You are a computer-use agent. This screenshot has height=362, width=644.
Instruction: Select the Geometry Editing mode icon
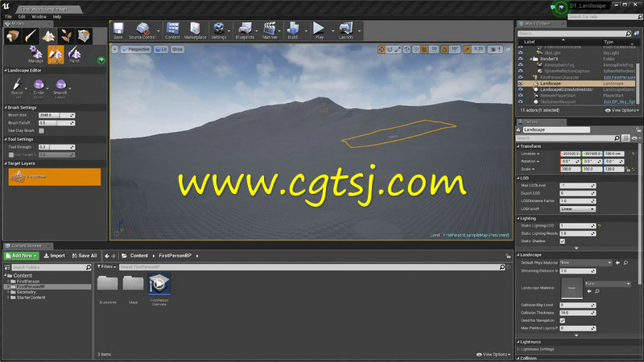(84, 36)
